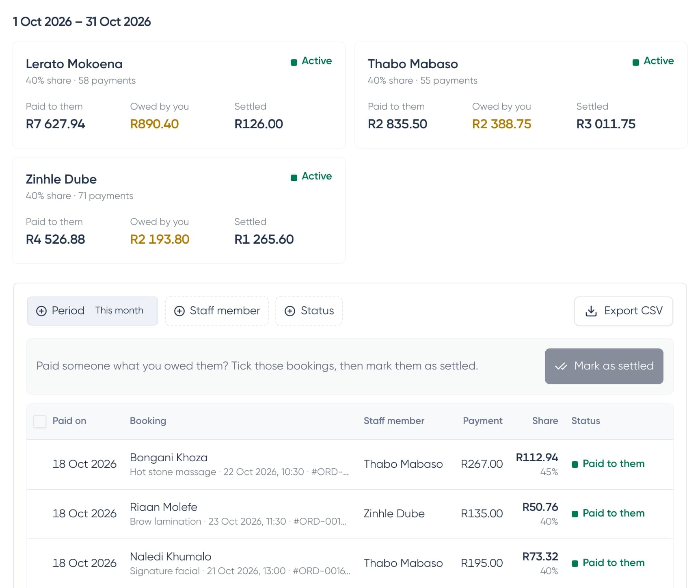
Task: Select the Naledi Khumalo booking name
Action: (x=171, y=557)
